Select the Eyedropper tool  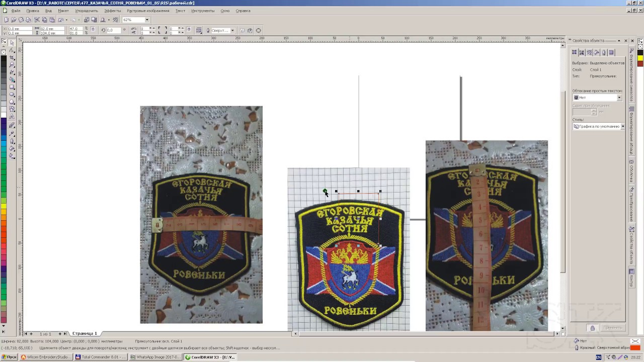coord(12,133)
